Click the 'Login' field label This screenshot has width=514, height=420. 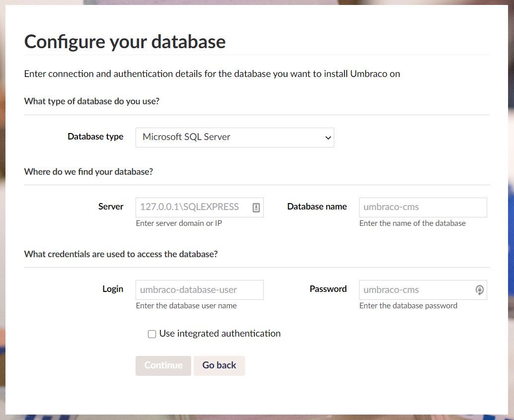pos(113,289)
